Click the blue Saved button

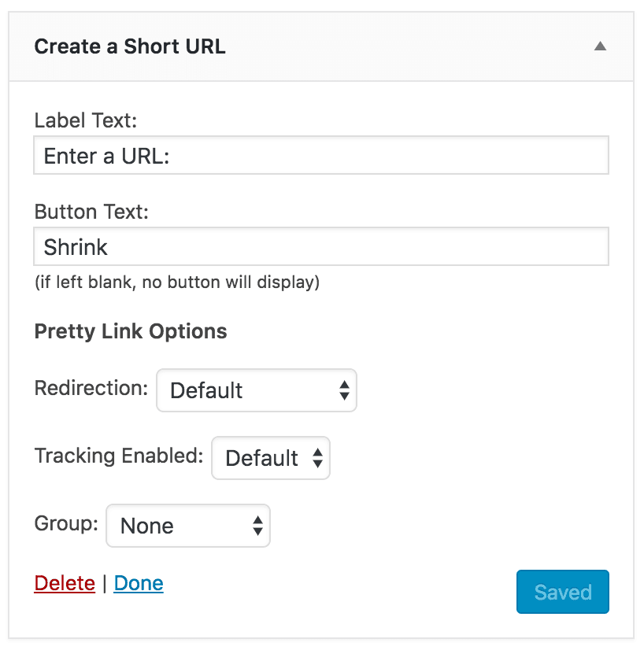pyautogui.click(x=562, y=592)
